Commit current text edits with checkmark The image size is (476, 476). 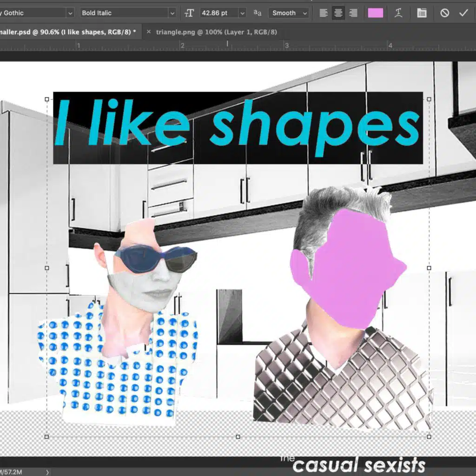(463, 13)
